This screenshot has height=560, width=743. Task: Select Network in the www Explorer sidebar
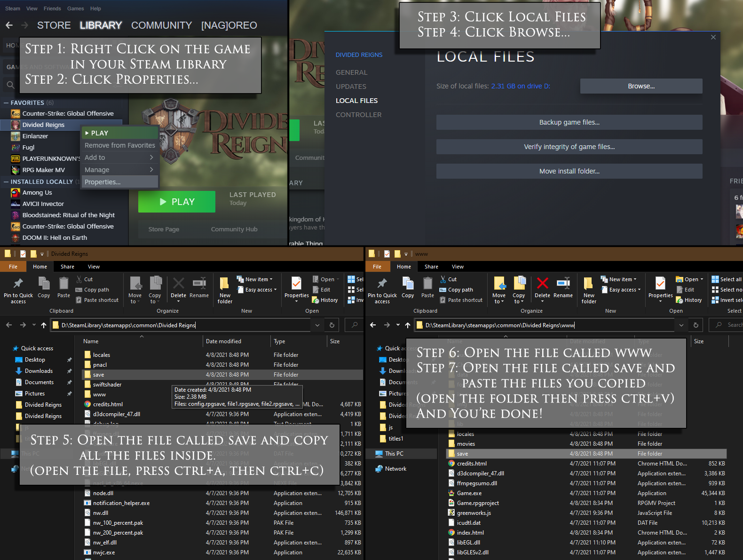[x=395, y=469]
